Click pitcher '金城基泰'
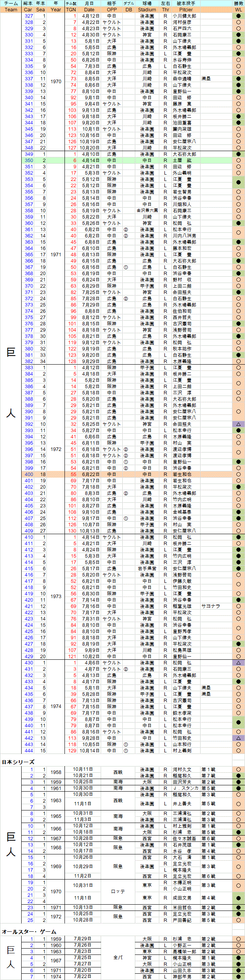This screenshot has height=980, width=245. click(182, 512)
